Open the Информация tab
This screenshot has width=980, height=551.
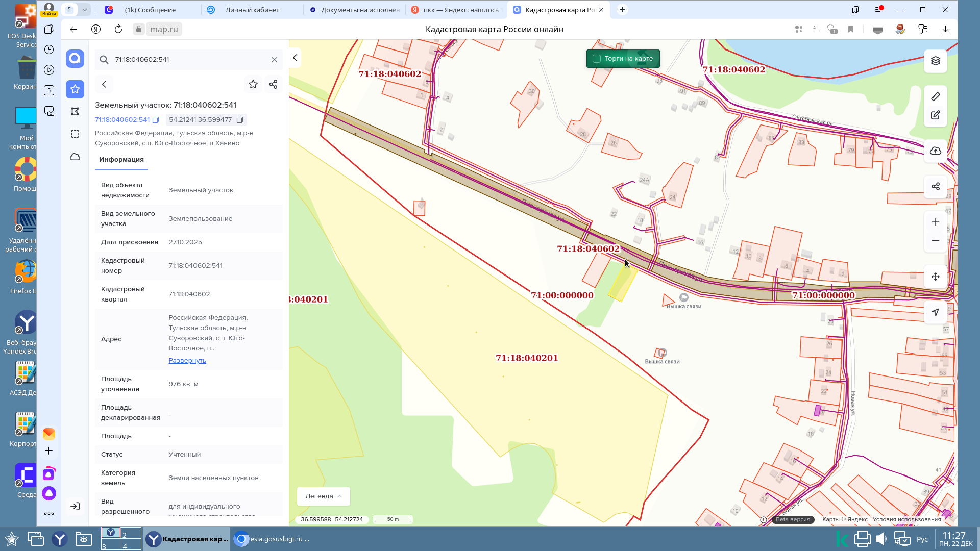click(x=121, y=160)
